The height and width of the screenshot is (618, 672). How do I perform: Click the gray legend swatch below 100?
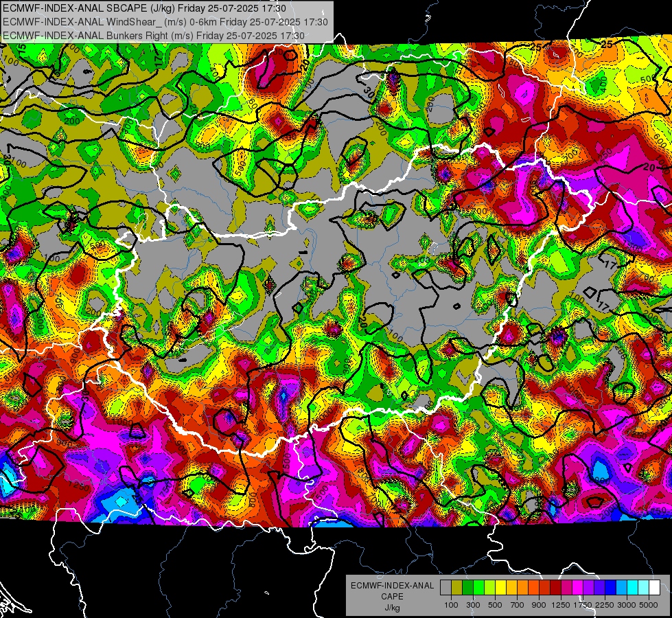click(x=445, y=588)
